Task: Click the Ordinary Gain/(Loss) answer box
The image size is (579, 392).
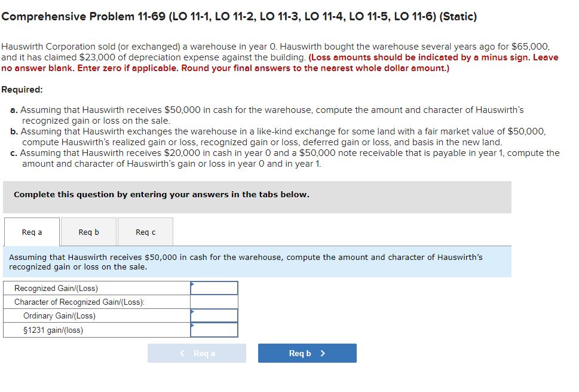Action: 213,316
